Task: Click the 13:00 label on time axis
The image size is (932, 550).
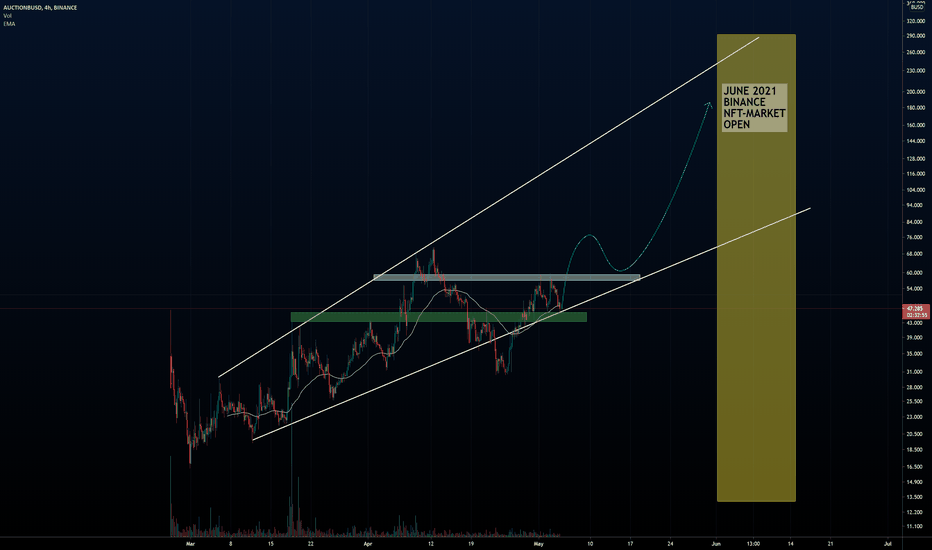Action: coord(753,543)
